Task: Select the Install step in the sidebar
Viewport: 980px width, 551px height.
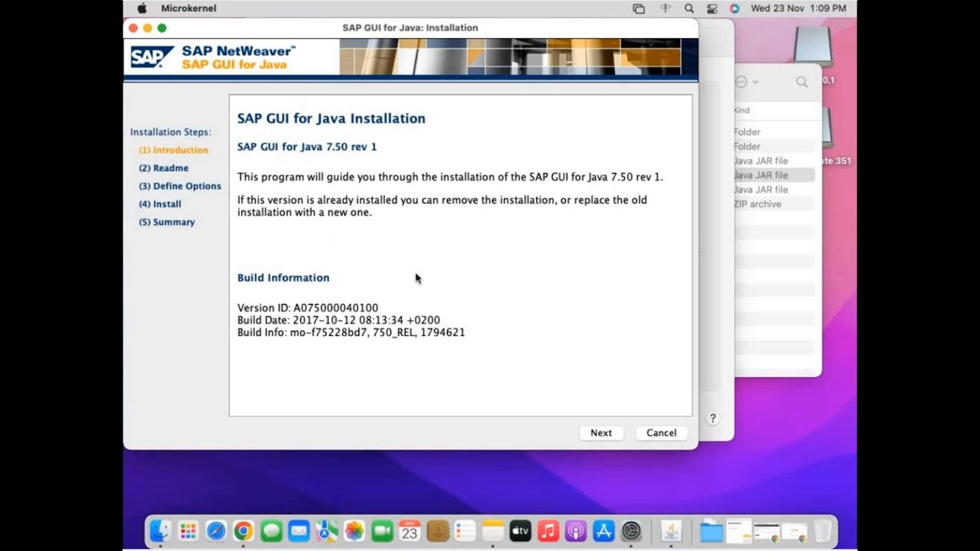Action: [160, 204]
